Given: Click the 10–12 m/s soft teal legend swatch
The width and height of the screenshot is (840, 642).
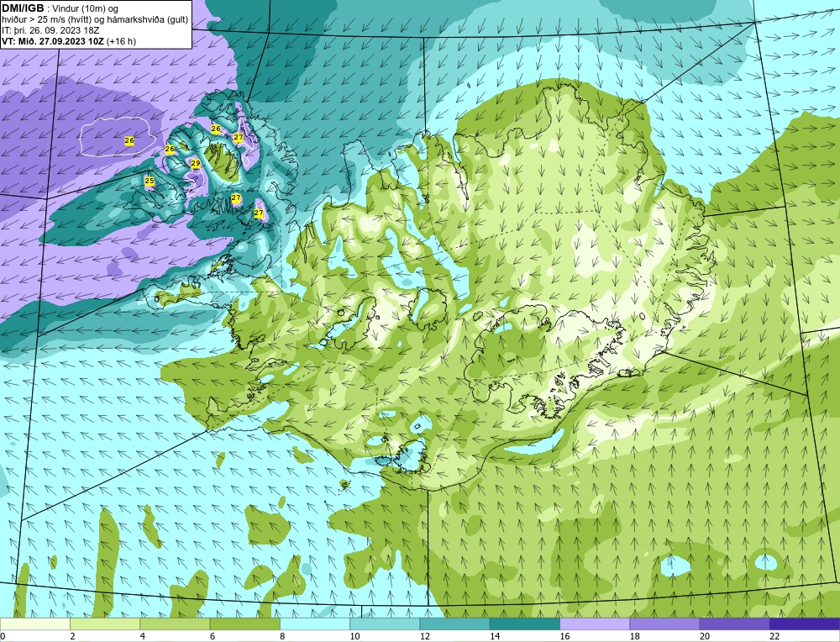Looking at the screenshot, I should (385, 624).
